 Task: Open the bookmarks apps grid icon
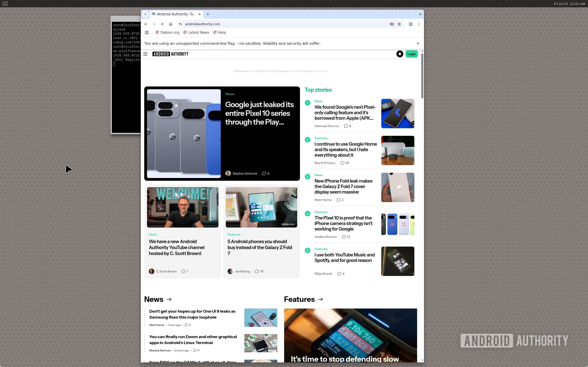(147, 33)
